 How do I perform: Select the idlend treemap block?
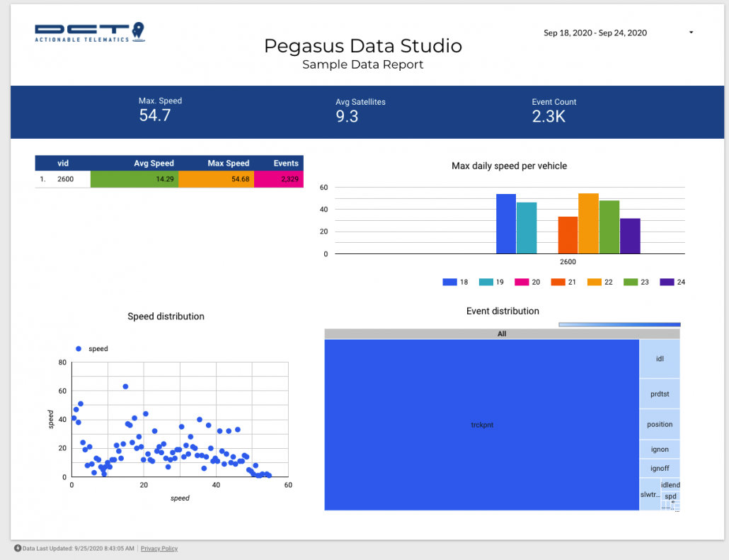point(670,485)
